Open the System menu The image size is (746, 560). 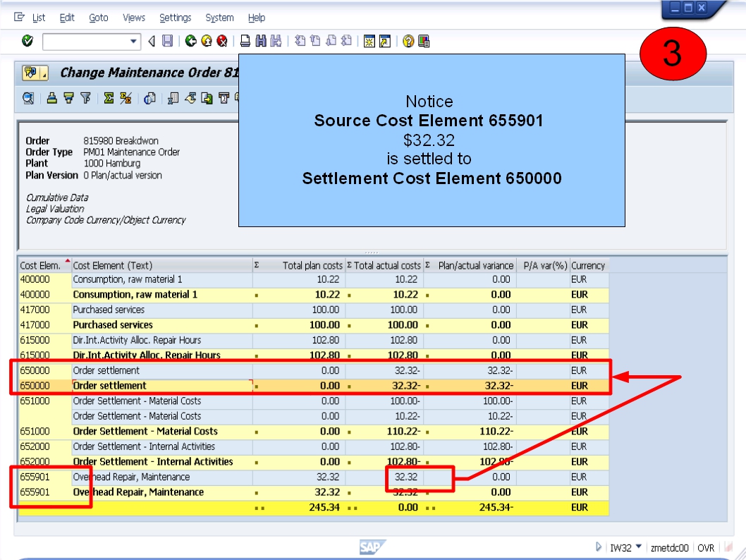click(x=219, y=18)
